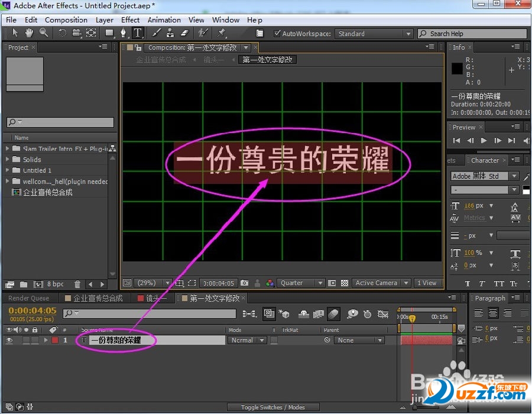
Task: Click Toggle Switches / Modes button
Action: (273, 407)
